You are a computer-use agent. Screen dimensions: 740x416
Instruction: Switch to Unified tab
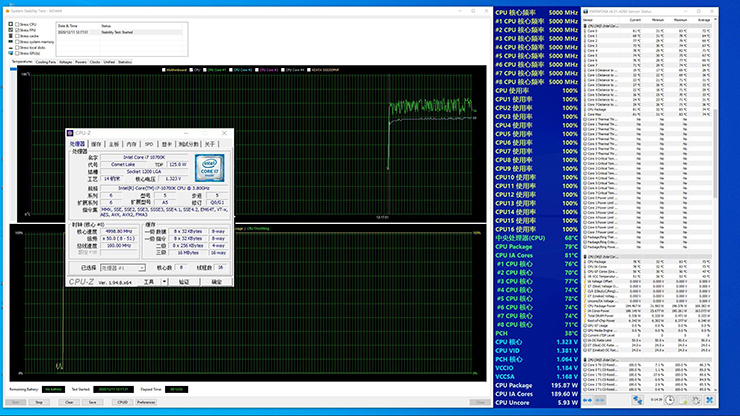109,62
